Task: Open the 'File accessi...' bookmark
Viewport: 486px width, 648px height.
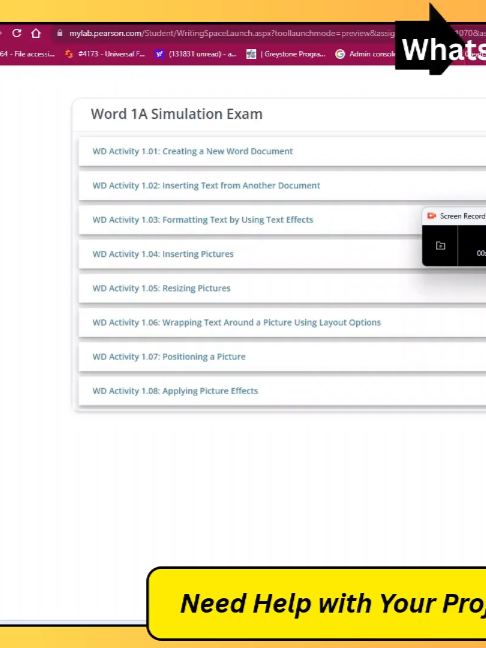Action: pos(27,54)
